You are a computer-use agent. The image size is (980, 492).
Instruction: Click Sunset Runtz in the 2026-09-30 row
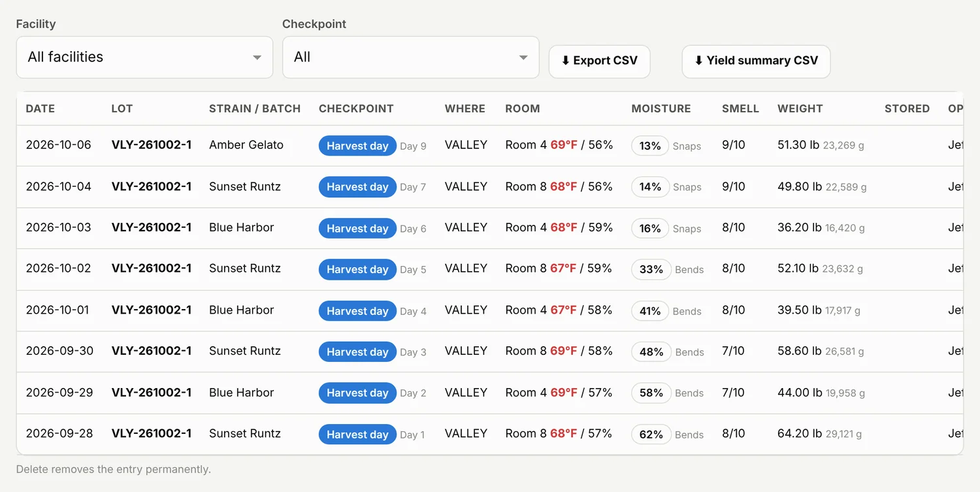[245, 351]
